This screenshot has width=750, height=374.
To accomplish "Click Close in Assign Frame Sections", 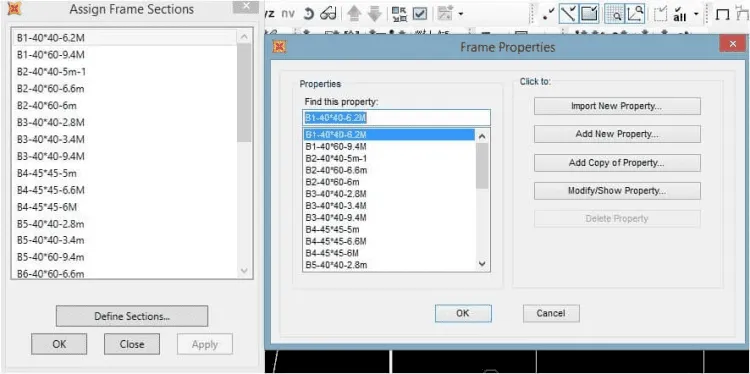I will 132,344.
